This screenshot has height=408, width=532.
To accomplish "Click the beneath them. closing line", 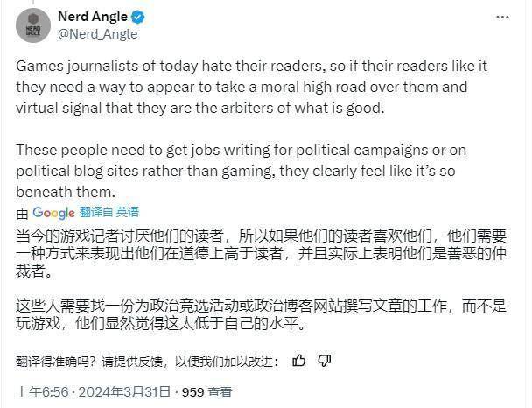I will pos(66,192).
